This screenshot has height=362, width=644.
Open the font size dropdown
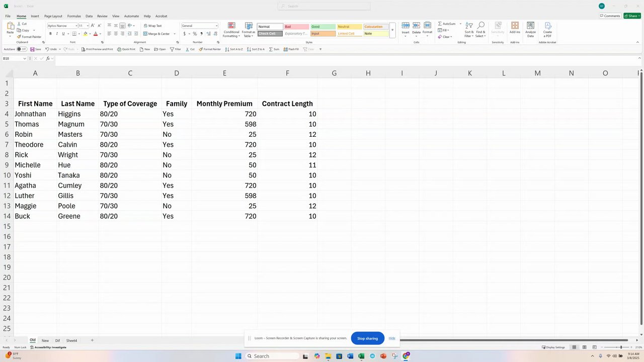pos(88,26)
